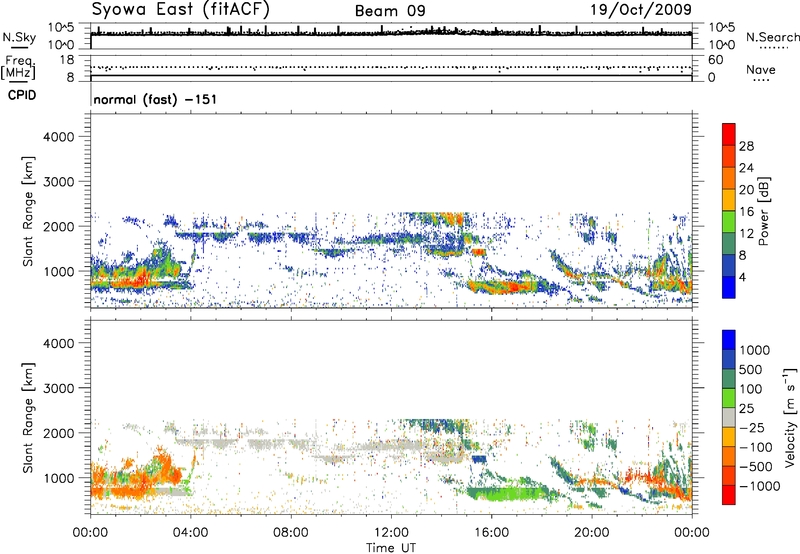The height and width of the screenshot is (554, 800).
Task: Select the 'N.Search' legend label
Action: (x=773, y=37)
